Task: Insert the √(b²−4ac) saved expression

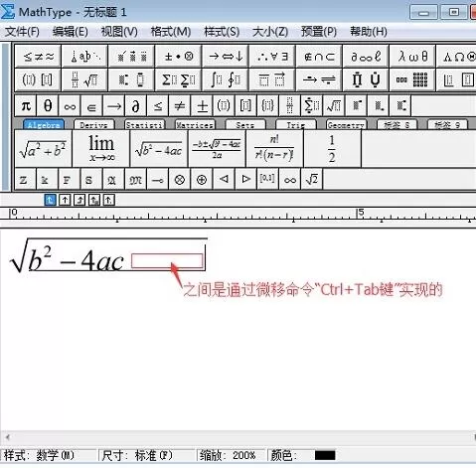Action: pos(159,149)
